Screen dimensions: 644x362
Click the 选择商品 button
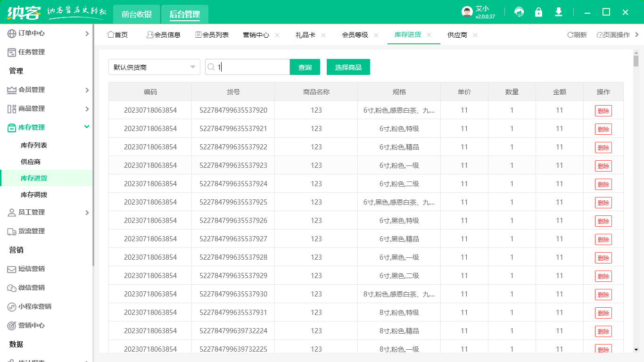tap(348, 67)
